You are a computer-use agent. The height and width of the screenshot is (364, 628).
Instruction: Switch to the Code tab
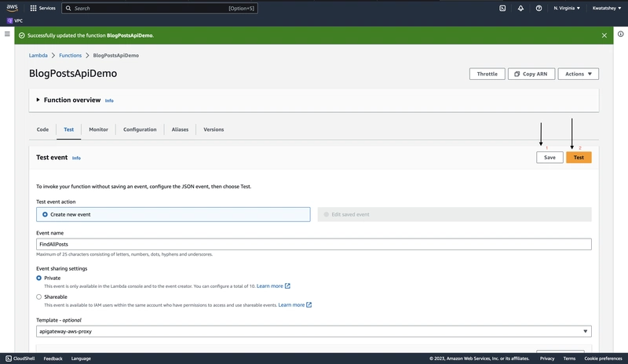pos(42,129)
